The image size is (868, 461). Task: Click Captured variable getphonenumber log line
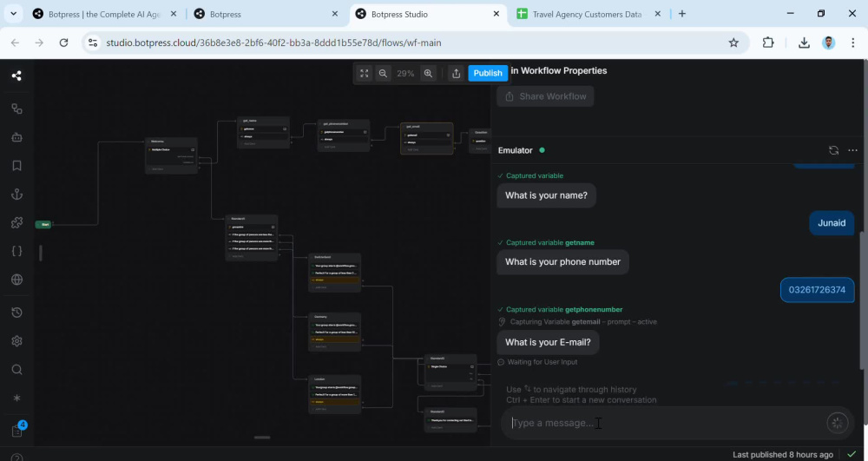pyautogui.click(x=560, y=309)
